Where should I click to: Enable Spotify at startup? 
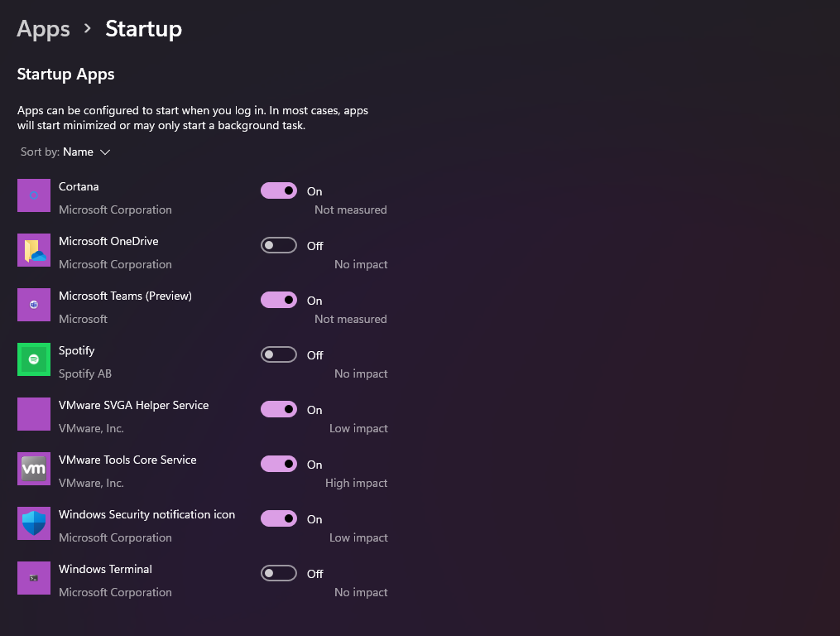click(x=278, y=354)
